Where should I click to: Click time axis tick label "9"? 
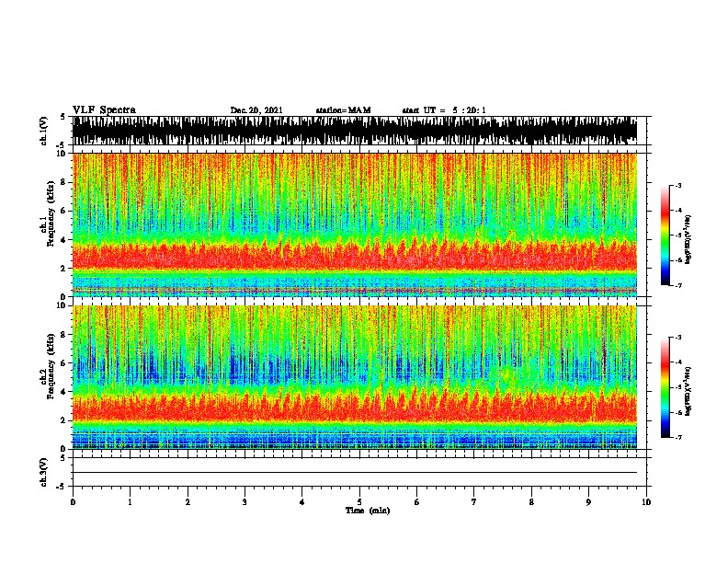[588, 501]
